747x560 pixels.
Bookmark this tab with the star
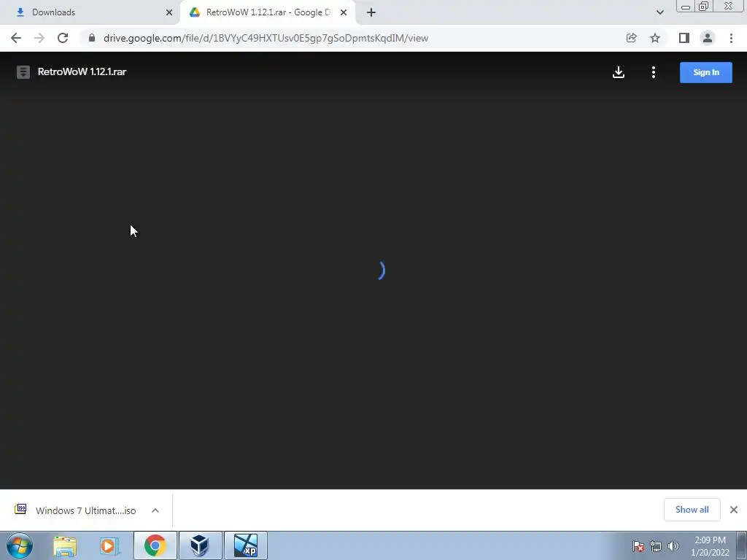click(655, 38)
